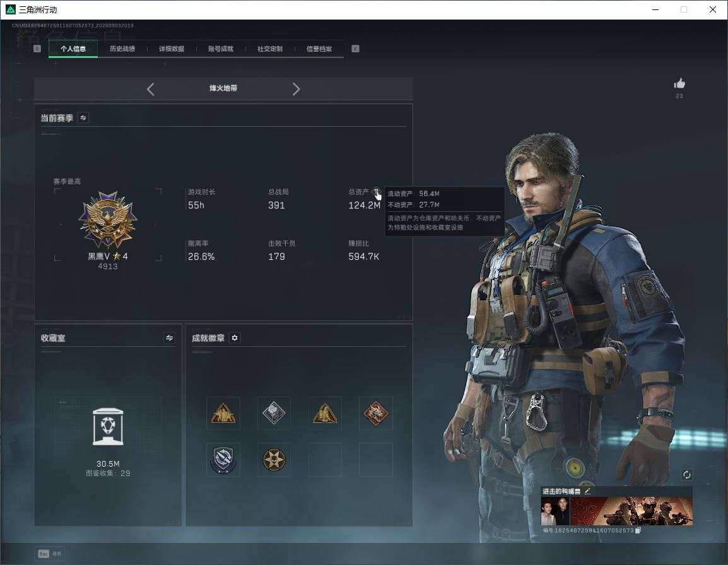728x565 pixels.
Task: Select the red dragon diamond badge
Action: pos(376,413)
